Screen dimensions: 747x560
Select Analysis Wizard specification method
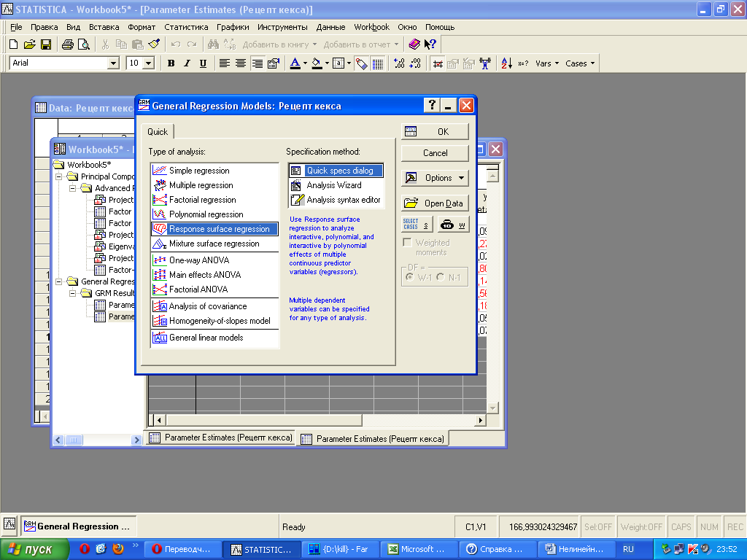click(x=336, y=185)
